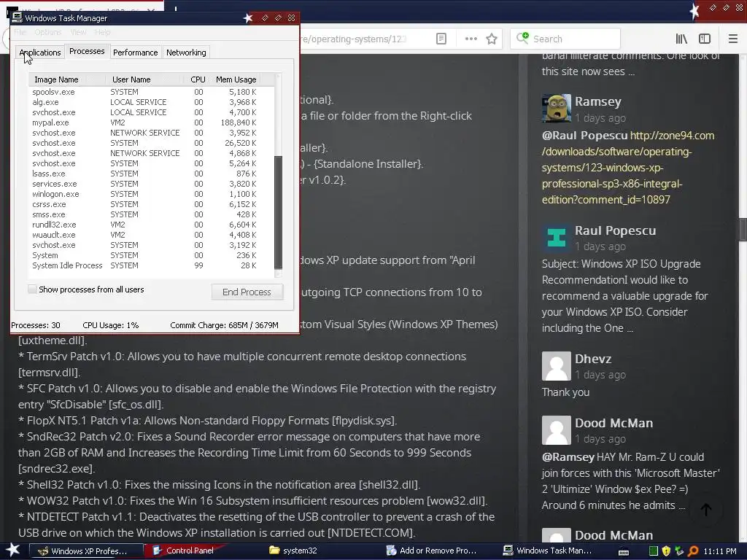This screenshot has width=747, height=560.
Task: Click the End Process button
Action: pyautogui.click(x=247, y=292)
